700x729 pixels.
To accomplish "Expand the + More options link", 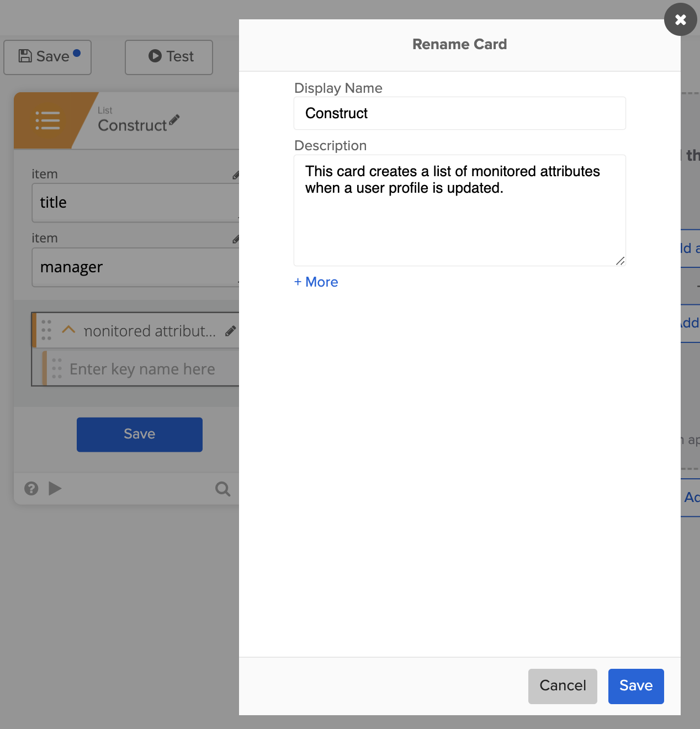I will click(x=316, y=282).
